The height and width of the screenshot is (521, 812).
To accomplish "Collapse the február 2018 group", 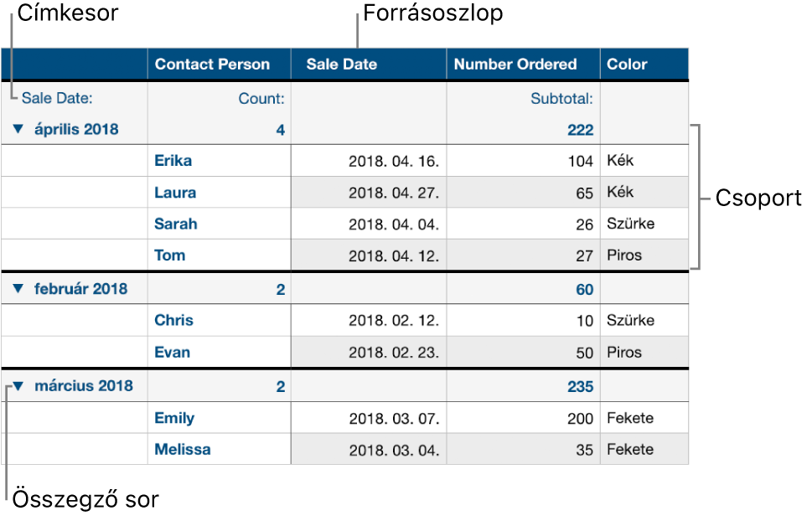I will pos(18,288).
